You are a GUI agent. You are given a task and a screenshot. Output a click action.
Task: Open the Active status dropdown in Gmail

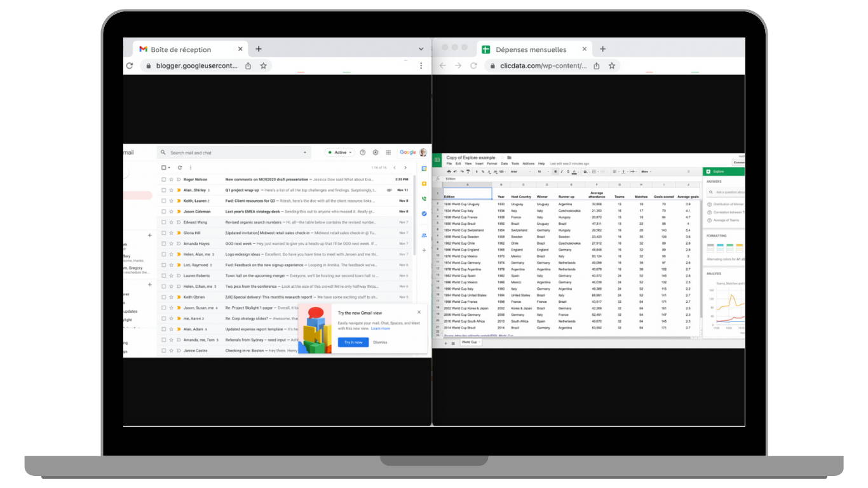point(340,152)
